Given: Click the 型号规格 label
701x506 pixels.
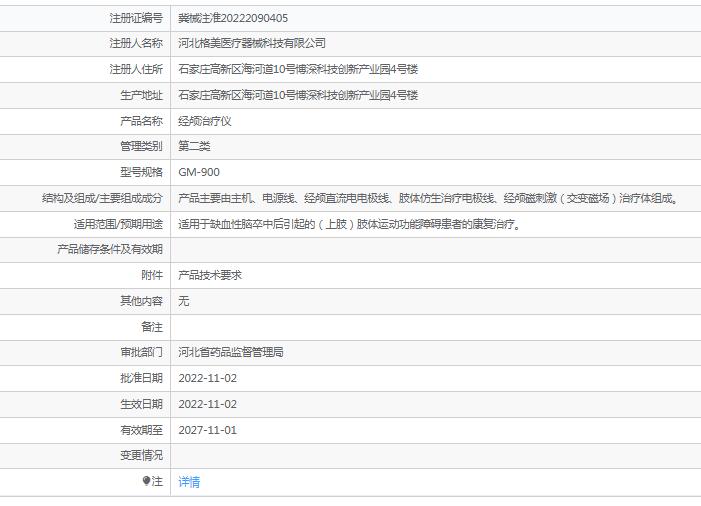Looking at the screenshot, I should coord(142,172).
